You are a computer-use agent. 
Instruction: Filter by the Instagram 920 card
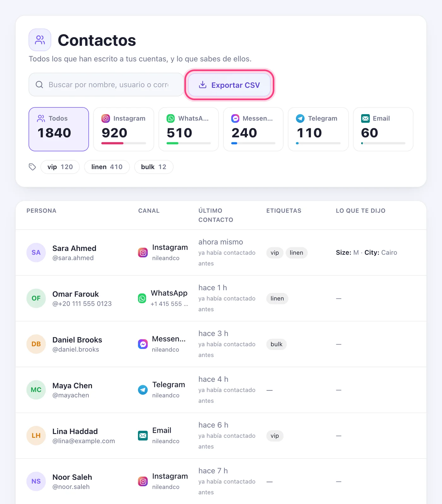pyautogui.click(x=124, y=129)
